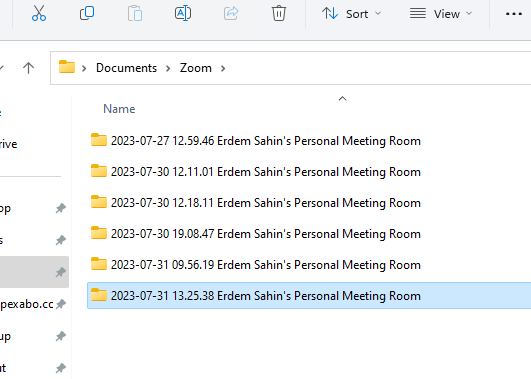
Task: Expand chevron after Zoom in path
Action: tap(223, 68)
